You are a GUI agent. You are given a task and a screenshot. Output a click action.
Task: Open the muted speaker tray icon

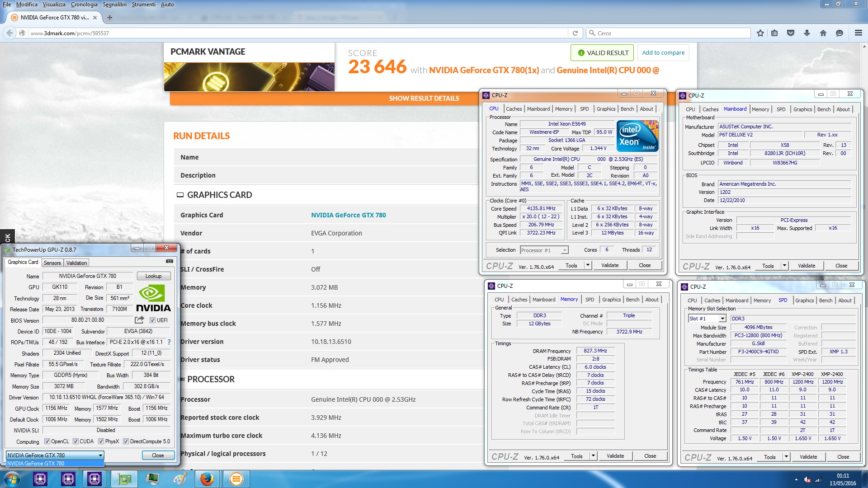807,480
